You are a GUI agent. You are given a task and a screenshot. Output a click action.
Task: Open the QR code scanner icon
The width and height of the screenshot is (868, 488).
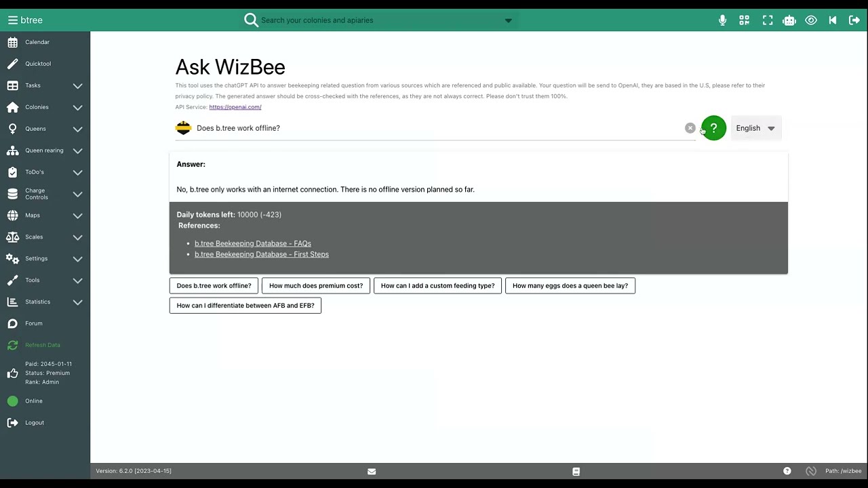tap(745, 20)
